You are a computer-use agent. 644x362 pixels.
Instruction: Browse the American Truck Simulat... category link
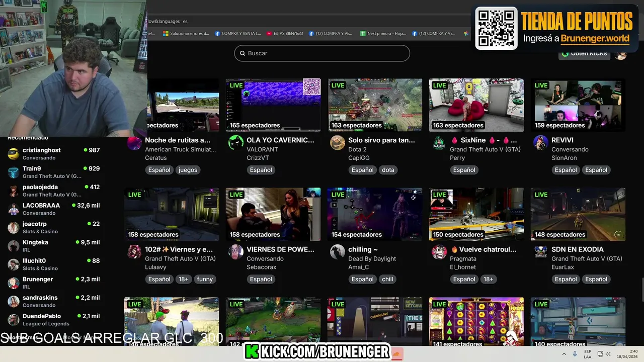click(x=180, y=149)
